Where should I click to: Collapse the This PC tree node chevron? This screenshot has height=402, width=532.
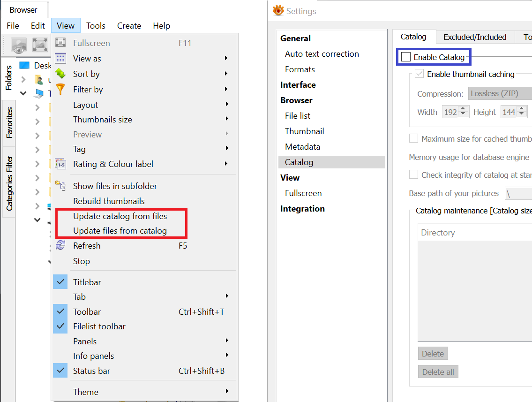coord(23,93)
